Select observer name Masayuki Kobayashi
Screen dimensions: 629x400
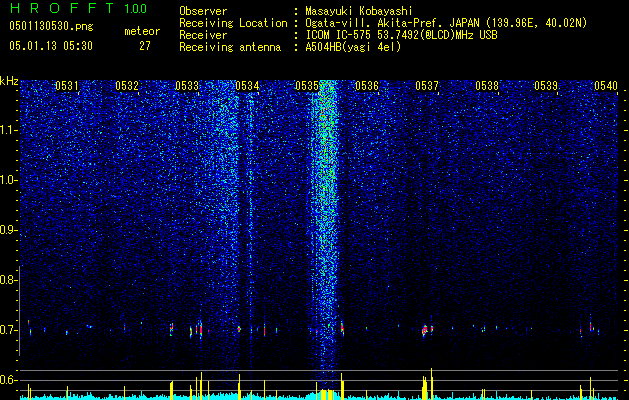tap(359, 11)
